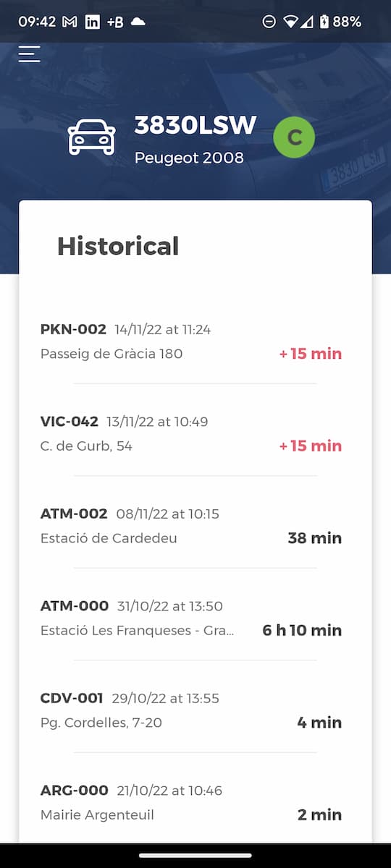
Task: Select ARG-000 Mairie Argenteuil entry
Action: [195, 803]
